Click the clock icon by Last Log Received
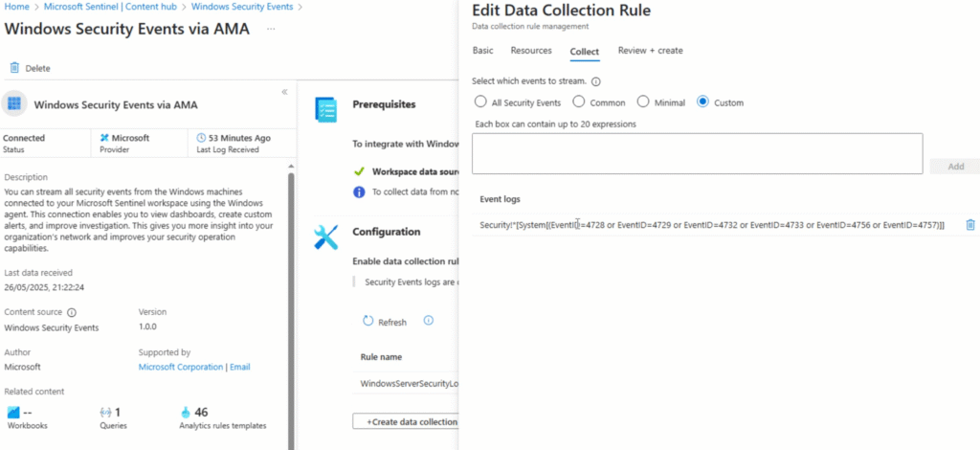 tap(201, 138)
